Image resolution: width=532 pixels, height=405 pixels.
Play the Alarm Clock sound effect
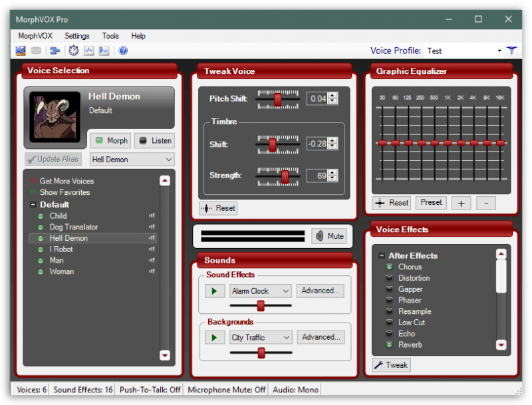(214, 291)
